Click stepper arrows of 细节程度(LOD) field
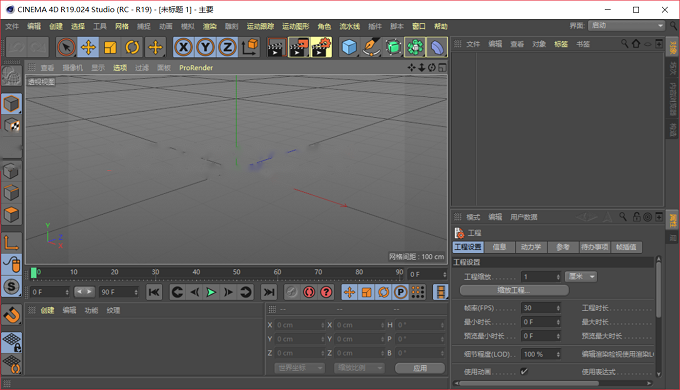 click(558, 354)
